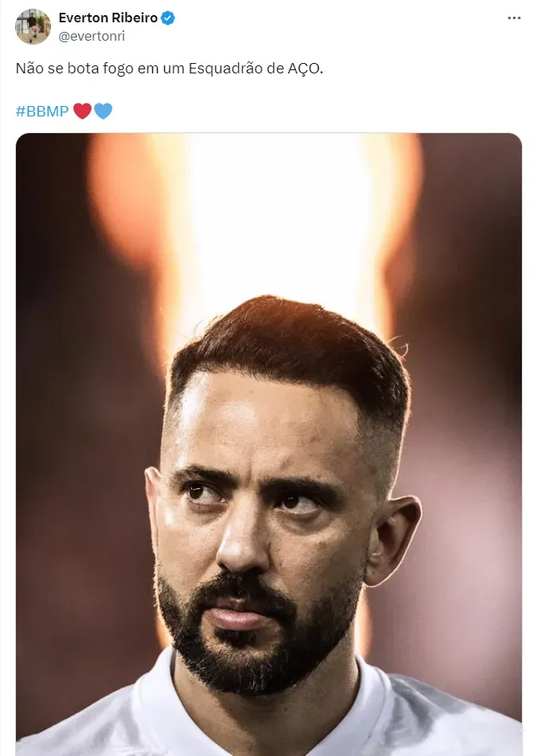Click Everton Ribeiro's profile avatar picture
This screenshot has height=756, width=537.
pyautogui.click(x=33, y=26)
